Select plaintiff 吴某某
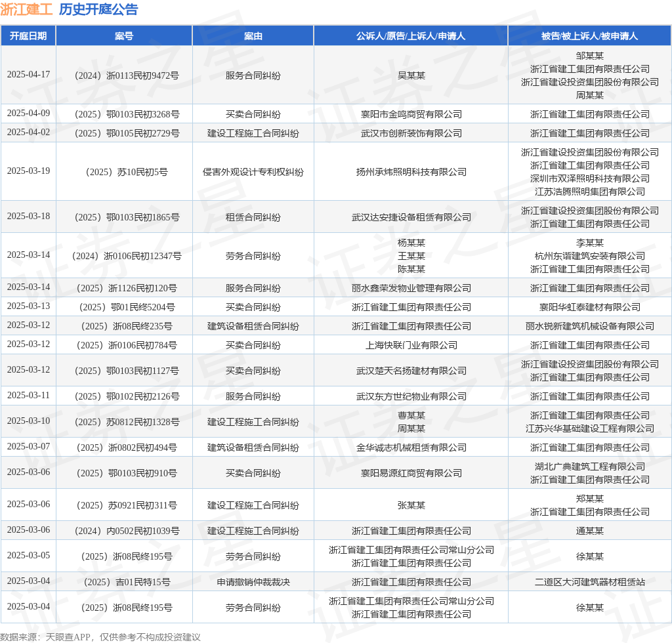This screenshot has height=643, width=672. (411, 75)
